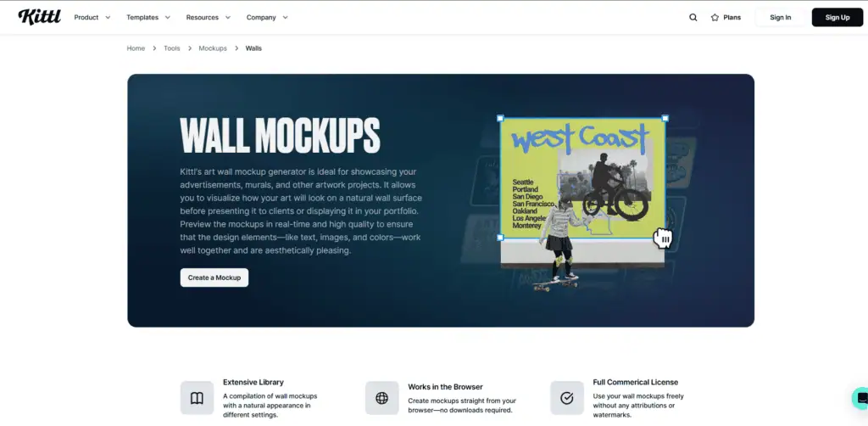Click the hand cursor icon on artwork
Screen dimensions: 868x426
663,238
